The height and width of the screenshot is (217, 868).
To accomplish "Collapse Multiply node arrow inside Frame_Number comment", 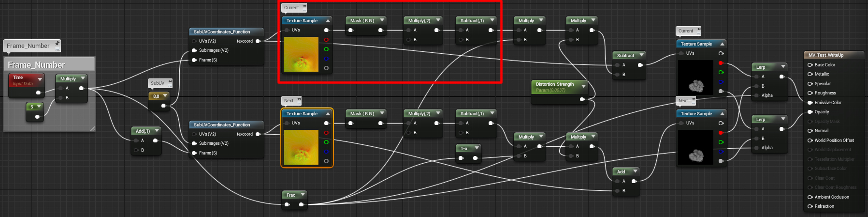I will (83, 78).
